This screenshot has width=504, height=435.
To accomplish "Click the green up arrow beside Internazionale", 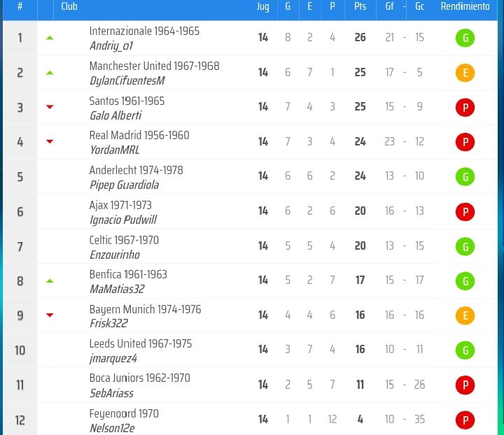I will pyautogui.click(x=50, y=38).
